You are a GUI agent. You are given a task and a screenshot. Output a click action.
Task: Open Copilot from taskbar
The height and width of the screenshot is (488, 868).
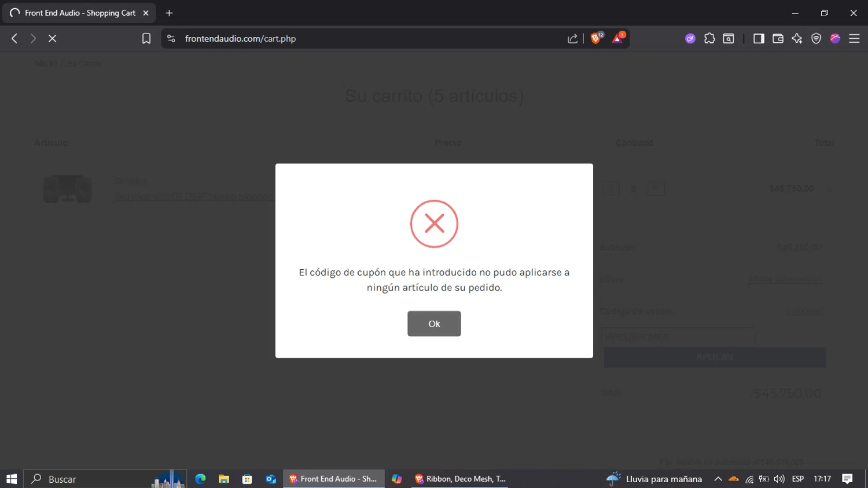click(396, 479)
